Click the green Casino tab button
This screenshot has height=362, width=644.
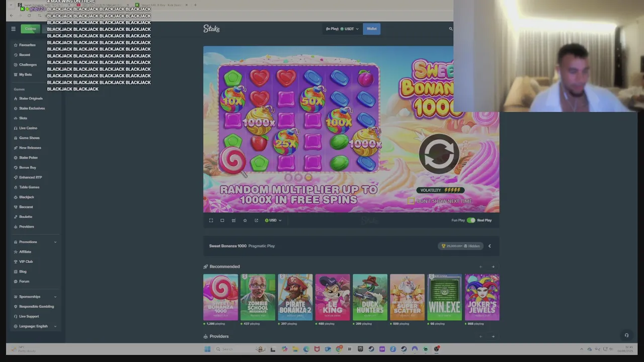31,29
